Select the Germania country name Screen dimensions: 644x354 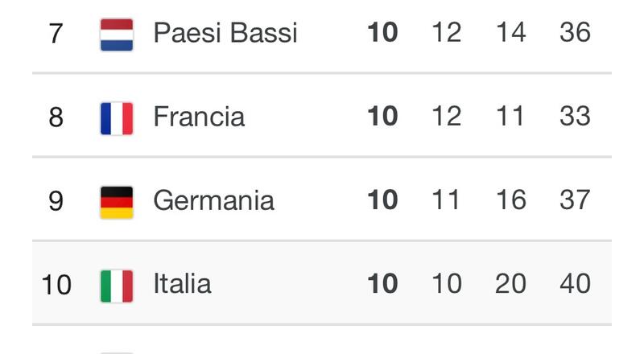[213, 200]
